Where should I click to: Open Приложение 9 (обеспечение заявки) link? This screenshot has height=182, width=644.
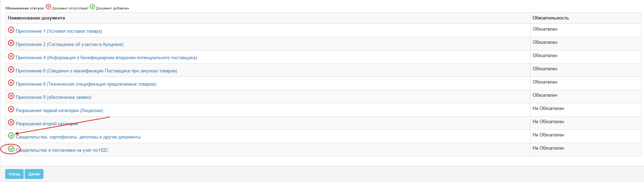(x=54, y=97)
